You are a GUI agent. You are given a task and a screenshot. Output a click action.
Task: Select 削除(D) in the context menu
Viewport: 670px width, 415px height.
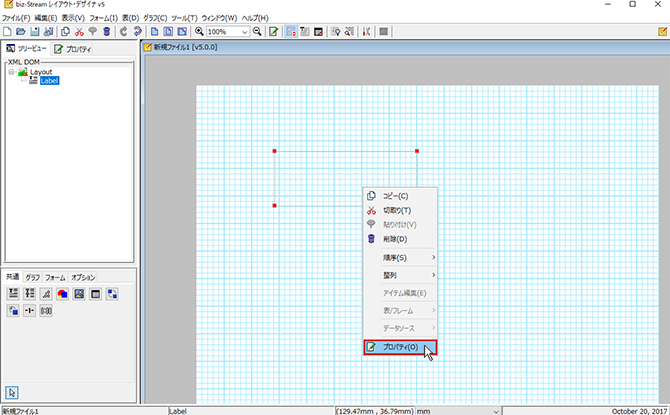click(x=395, y=239)
